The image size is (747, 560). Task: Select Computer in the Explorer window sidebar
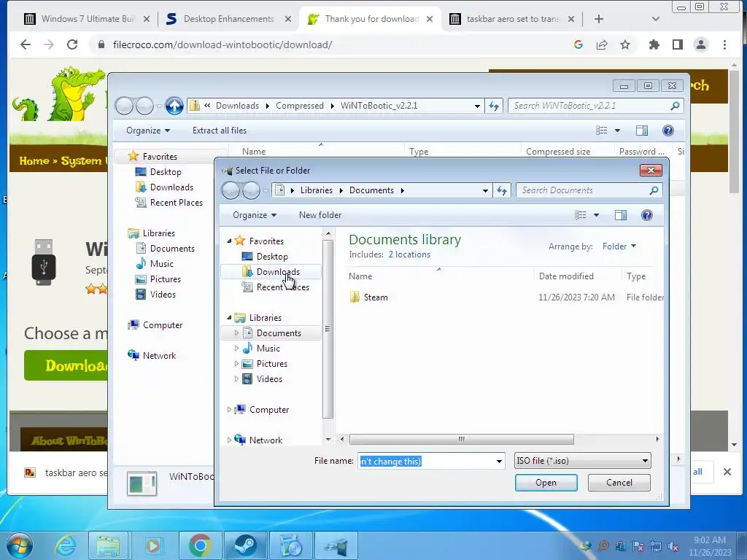[163, 325]
